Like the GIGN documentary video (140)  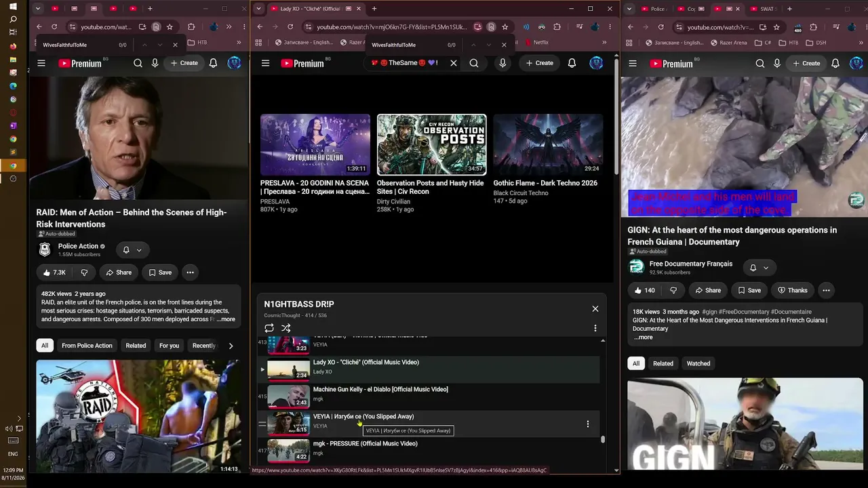644,290
